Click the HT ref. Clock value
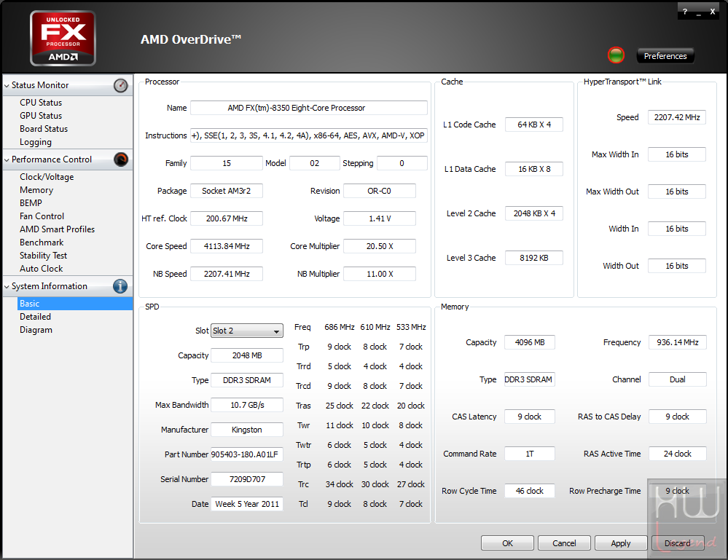 point(227,218)
